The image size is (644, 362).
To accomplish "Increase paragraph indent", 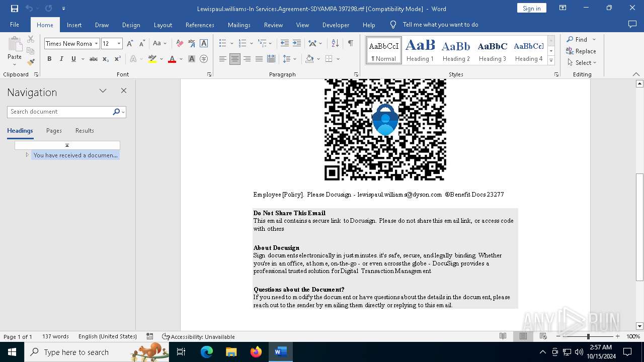I will click(x=297, y=44).
